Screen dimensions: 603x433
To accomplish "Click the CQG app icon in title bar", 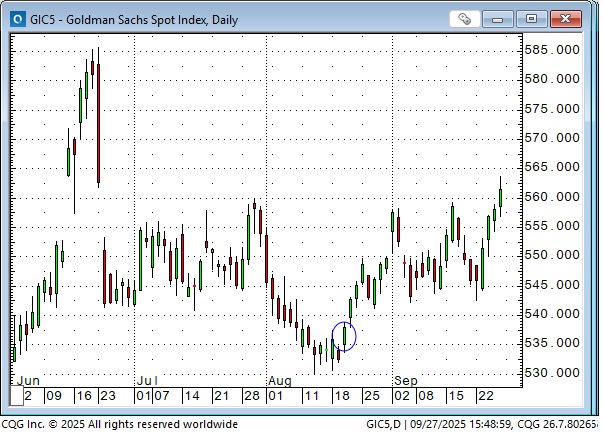I will pos(18,17).
